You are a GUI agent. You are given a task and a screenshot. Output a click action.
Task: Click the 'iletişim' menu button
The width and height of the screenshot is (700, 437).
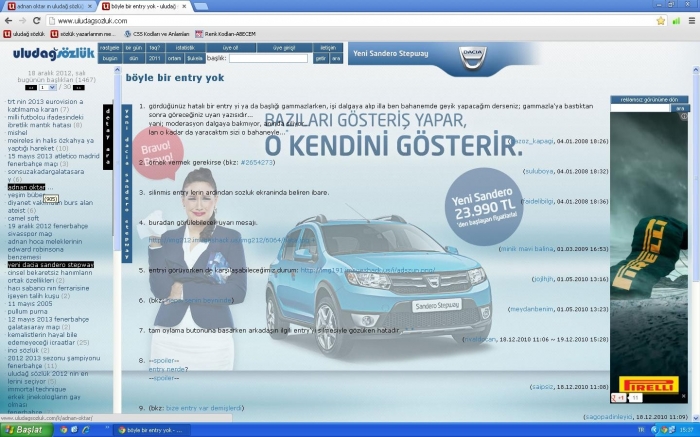tap(328, 48)
